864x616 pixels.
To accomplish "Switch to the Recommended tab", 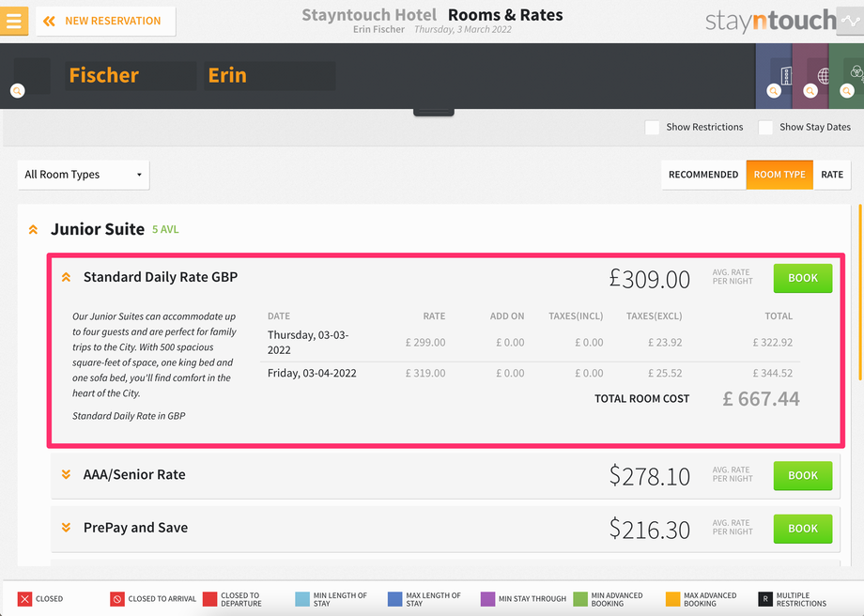I will pyautogui.click(x=703, y=175).
